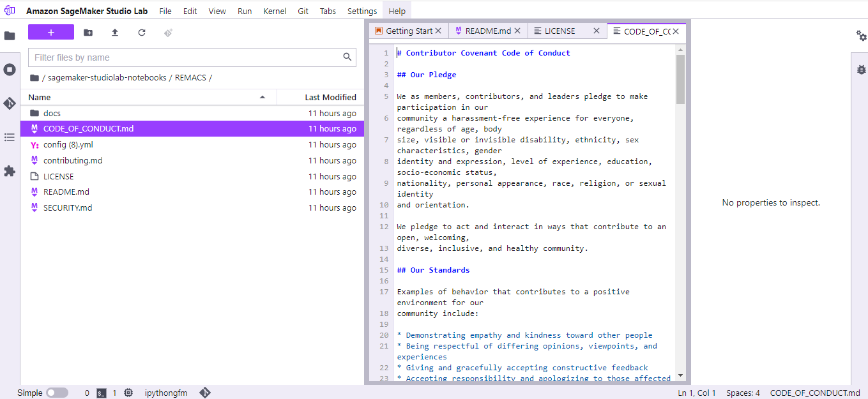Image resolution: width=868 pixels, height=399 pixels.
Task: Select SECURITY.md file
Action: (x=192, y=208)
